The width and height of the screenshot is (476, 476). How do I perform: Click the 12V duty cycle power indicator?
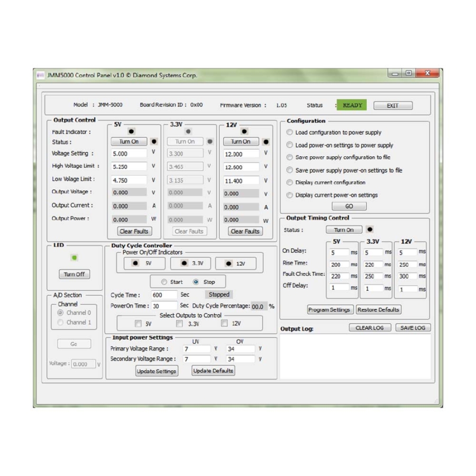(226, 263)
